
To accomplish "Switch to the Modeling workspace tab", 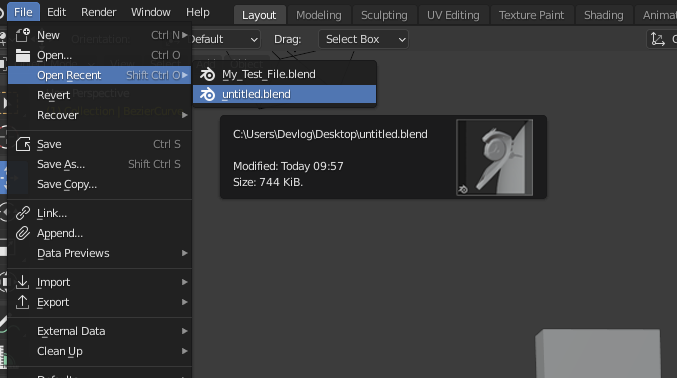I will 319,15.
